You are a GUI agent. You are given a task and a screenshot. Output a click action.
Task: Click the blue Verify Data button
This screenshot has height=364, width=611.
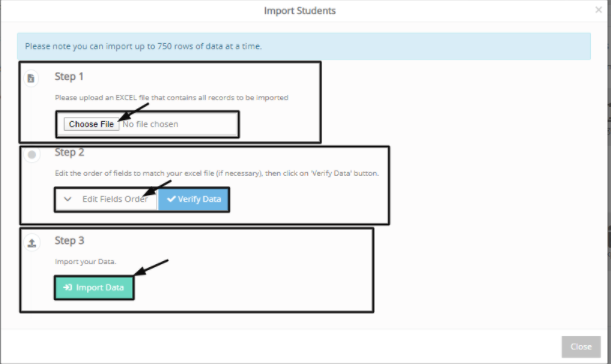194,199
